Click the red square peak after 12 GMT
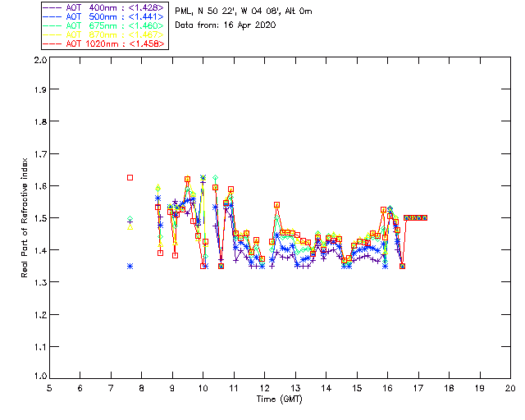 (x=276, y=204)
